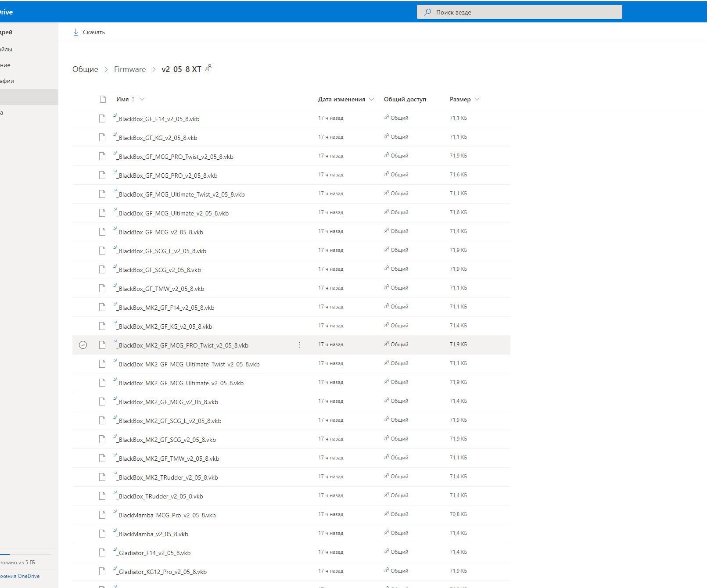Click Общий share status of _BlackBox_GF_KG row
Image resolution: width=707 pixels, height=588 pixels.
click(x=399, y=137)
